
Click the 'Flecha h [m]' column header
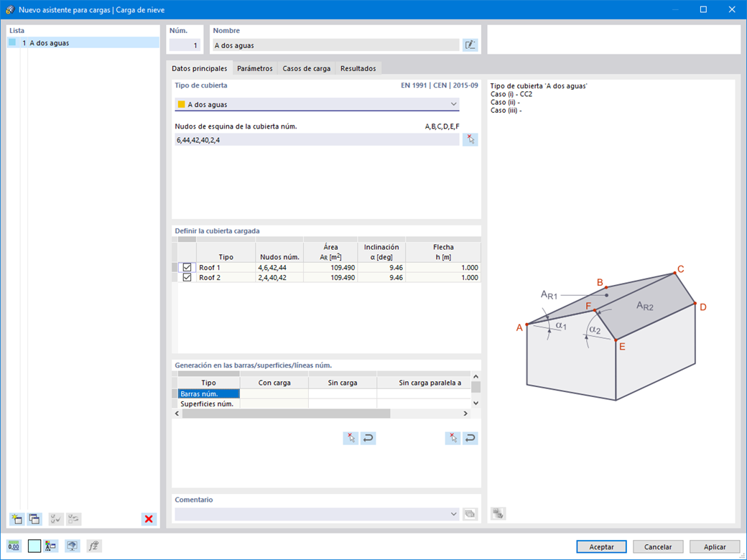(x=443, y=252)
